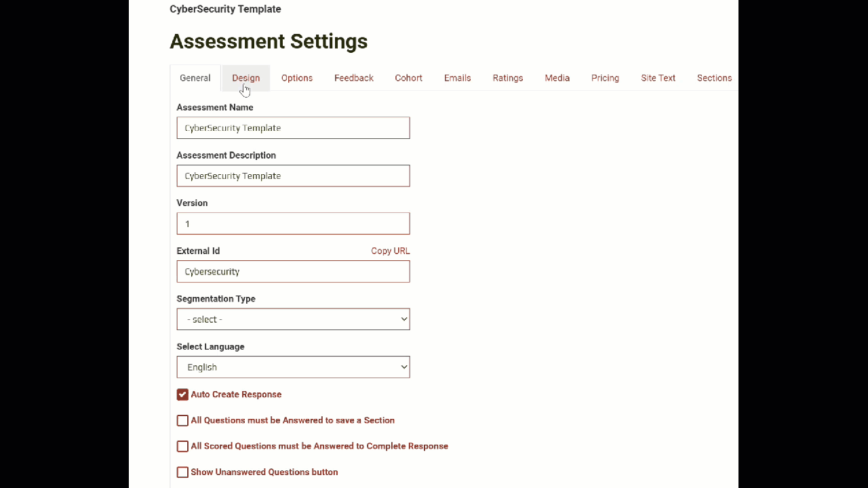Open the Options tab
868x488 pixels.
pyautogui.click(x=297, y=78)
